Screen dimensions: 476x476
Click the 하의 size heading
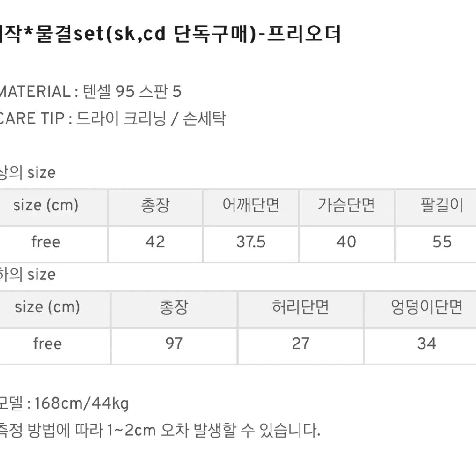27,274
